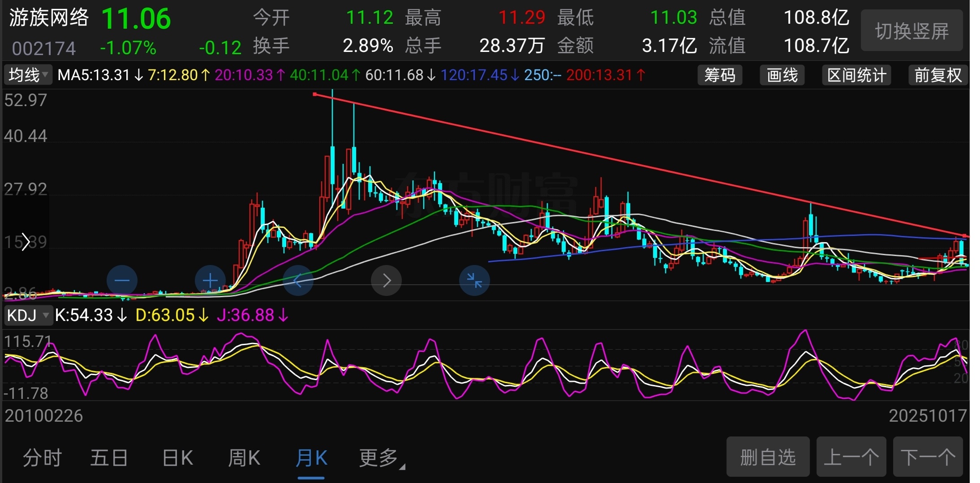Click the stock name 游族网络
Screen dimensions: 980x483
[49, 17]
